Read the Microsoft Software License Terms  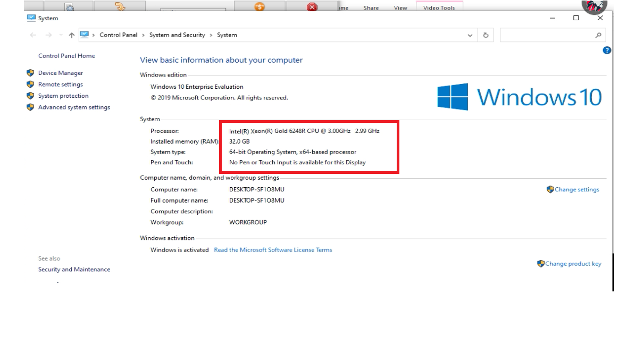(273, 250)
